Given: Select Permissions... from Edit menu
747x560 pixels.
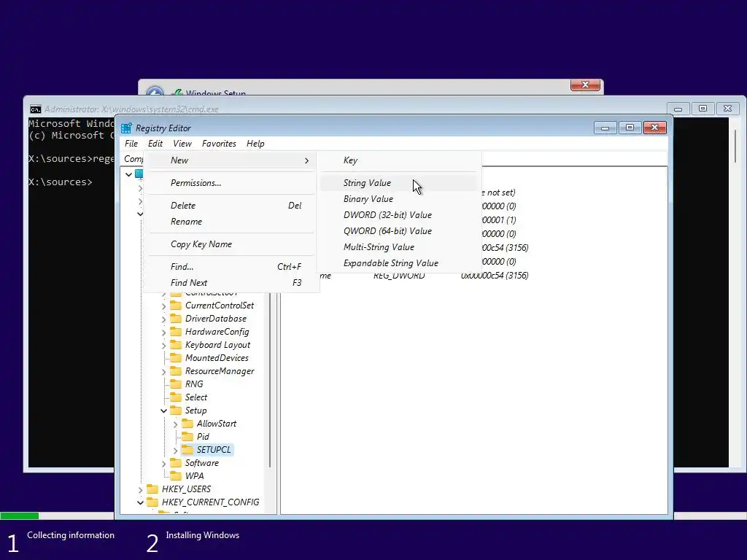Looking at the screenshot, I should click(x=231, y=183).
